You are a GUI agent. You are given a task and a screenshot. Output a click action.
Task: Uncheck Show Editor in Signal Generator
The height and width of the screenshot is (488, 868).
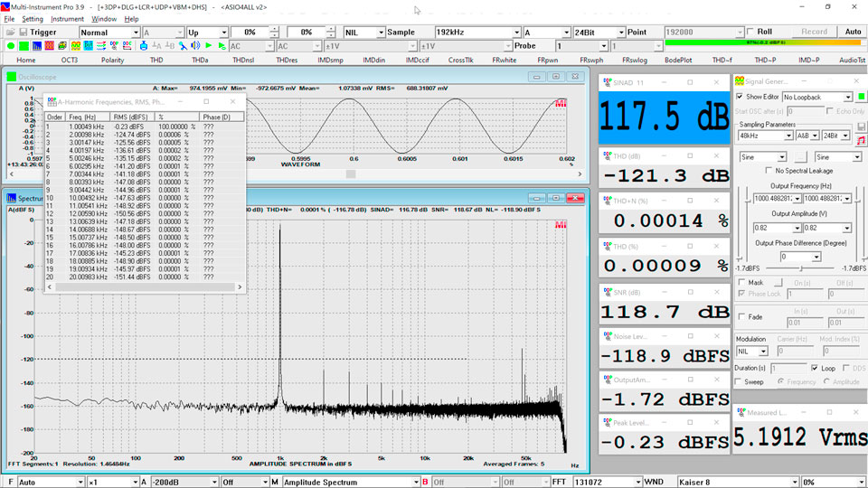pos(741,97)
